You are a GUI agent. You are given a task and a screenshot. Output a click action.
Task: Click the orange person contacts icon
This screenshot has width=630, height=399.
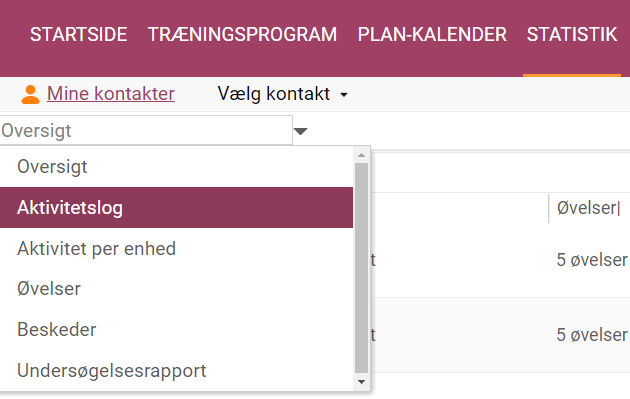tap(31, 95)
